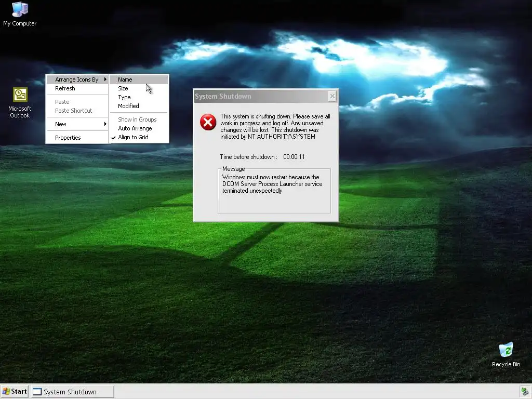The image size is (532, 399).
Task: Arrange icons by Type
Action: pyautogui.click(x=139, y=97)
